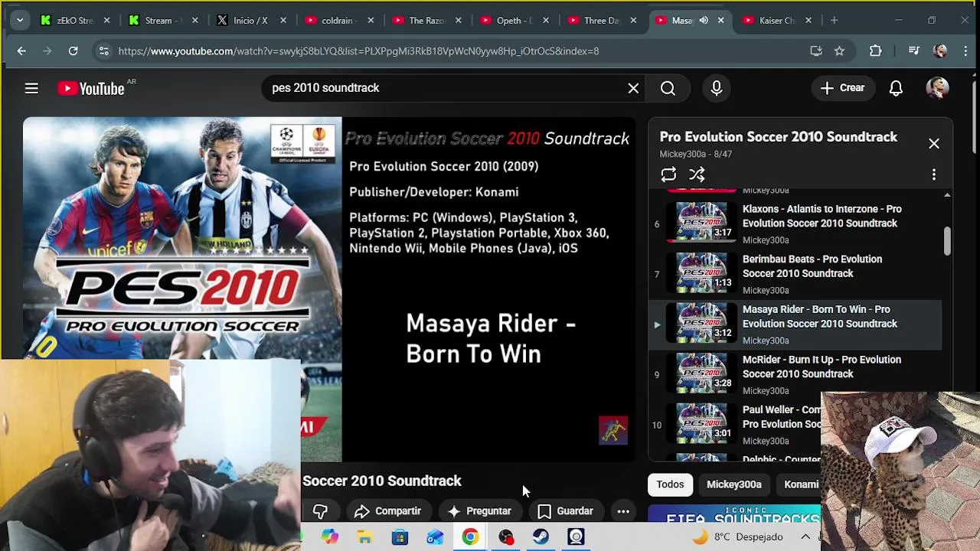Screen dimensions: 980x551
Task: Select the Masaya Rider - Born To Win entry
Action: tap(796, 324)
